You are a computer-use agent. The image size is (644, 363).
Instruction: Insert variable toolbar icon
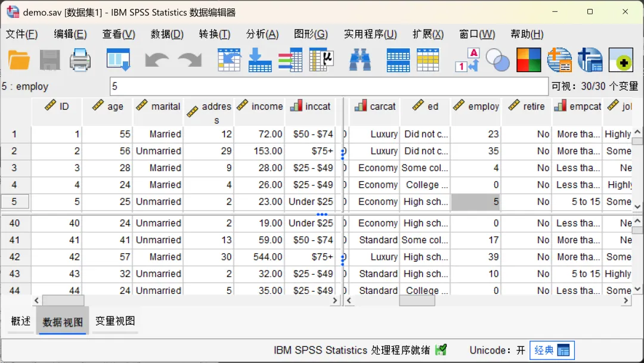pyautogui.click(x=428, y=60)
